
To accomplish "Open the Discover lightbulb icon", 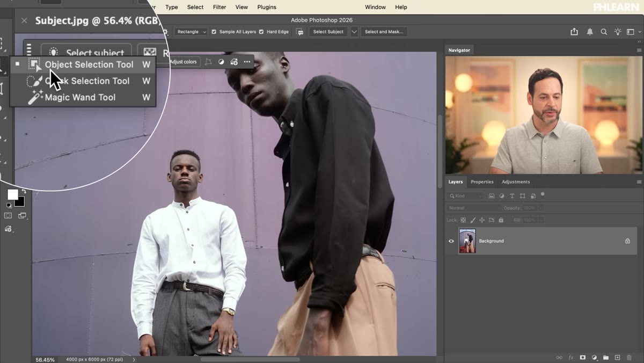I will point(618,32).
